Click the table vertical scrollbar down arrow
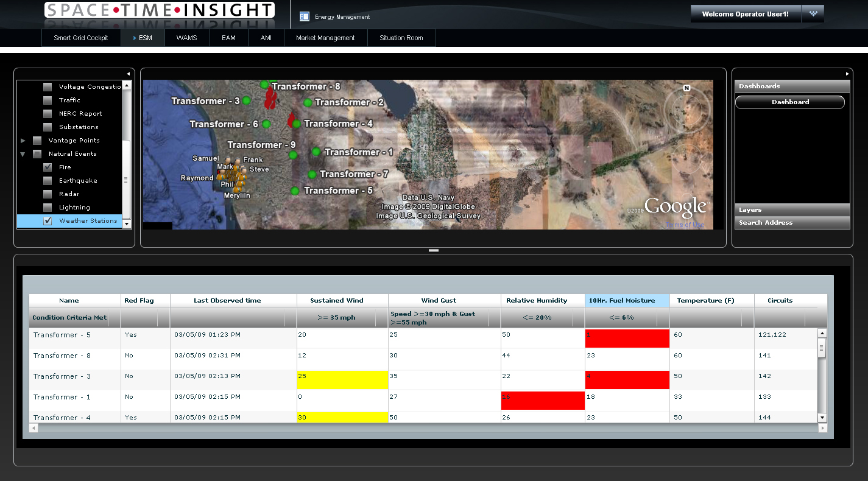 [x=822, y=418]
